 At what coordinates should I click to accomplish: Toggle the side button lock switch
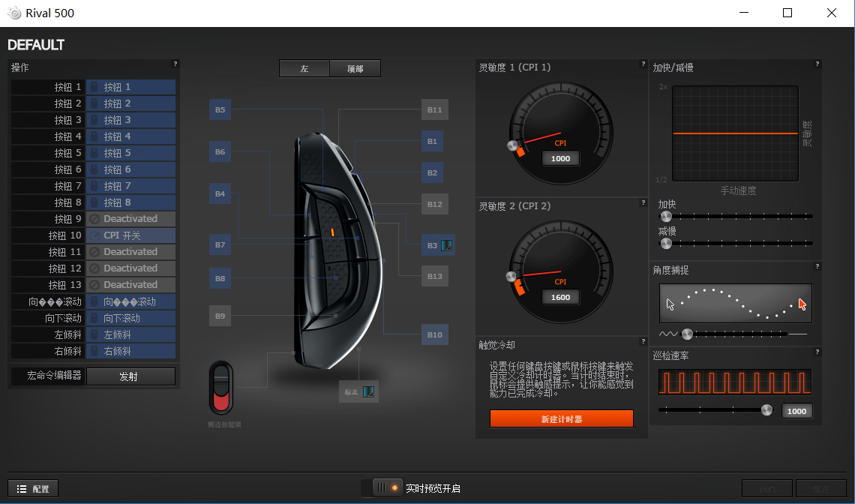click(x=220, y=388)
